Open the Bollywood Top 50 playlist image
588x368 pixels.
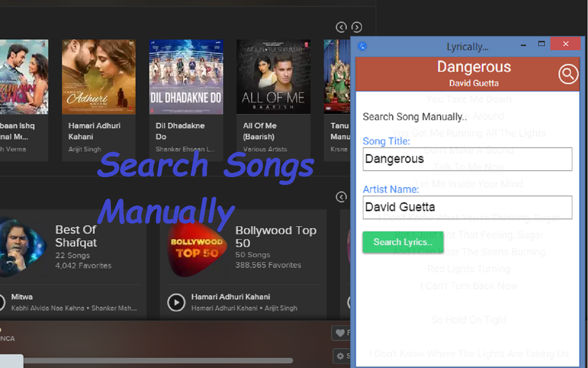click(x=198, y=247)
